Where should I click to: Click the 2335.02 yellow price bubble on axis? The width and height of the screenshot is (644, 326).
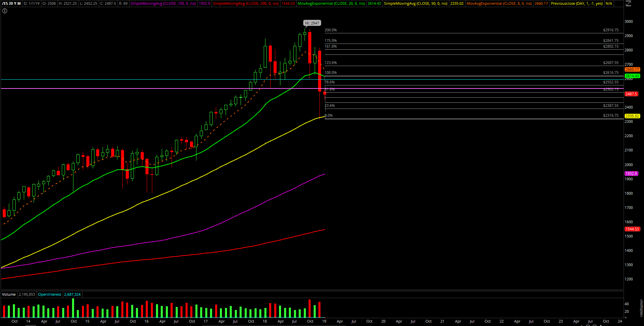[632, 116]
